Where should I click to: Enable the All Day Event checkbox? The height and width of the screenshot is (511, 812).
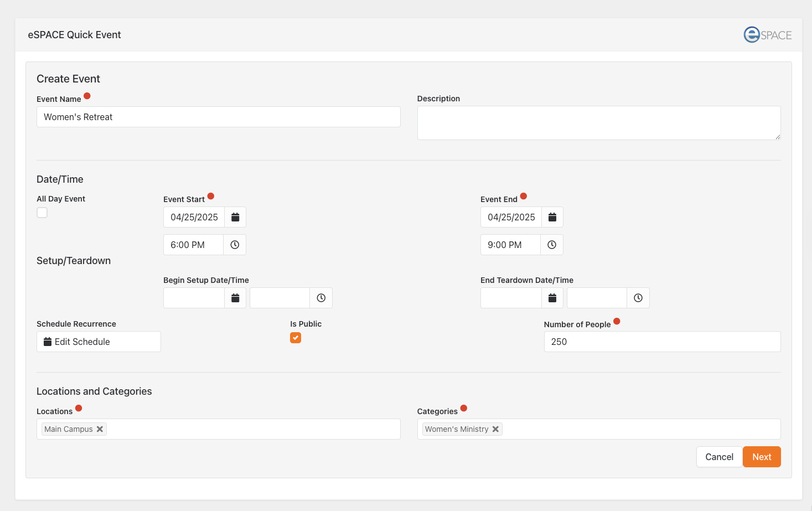(42, 213)
